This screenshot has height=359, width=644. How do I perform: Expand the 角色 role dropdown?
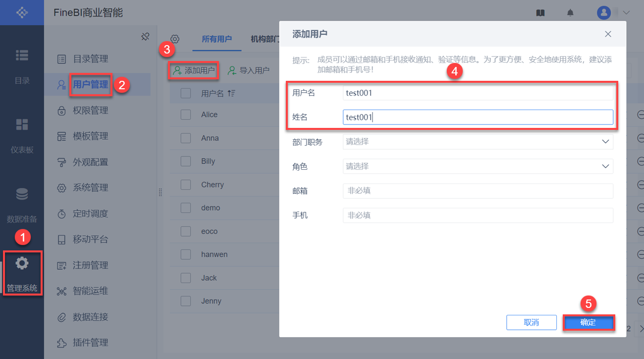[605, 166]
